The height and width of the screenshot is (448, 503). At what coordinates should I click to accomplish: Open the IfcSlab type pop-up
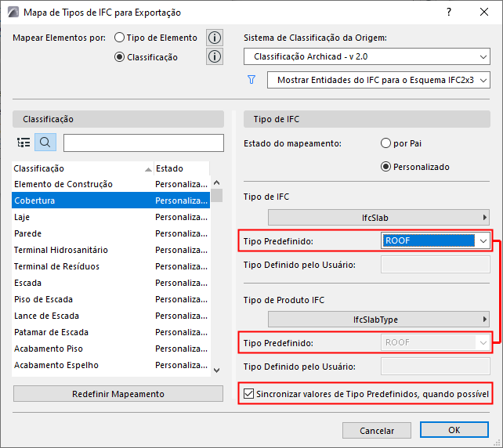click(x=378, y=218)
